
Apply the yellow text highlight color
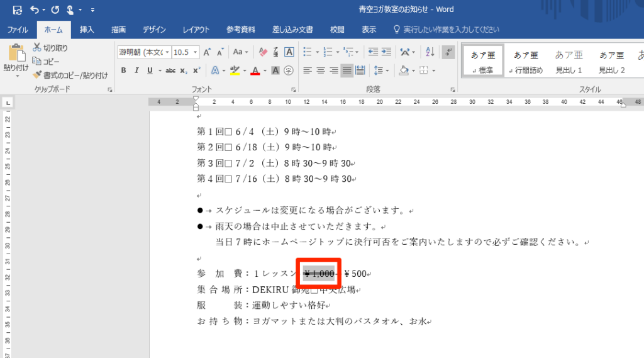coord(235,70)
